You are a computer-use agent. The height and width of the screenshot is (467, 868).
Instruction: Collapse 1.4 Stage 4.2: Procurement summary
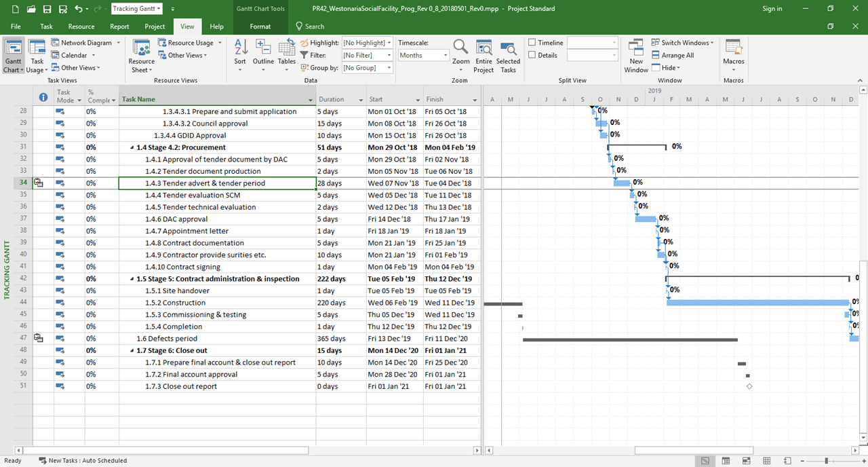pos(132,147)
